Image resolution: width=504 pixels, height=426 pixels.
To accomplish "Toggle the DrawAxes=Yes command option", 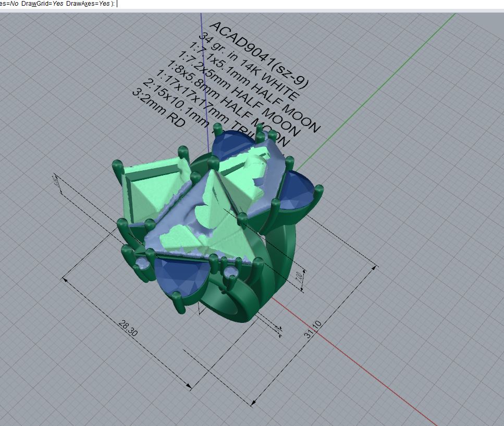I will point(88,4).
